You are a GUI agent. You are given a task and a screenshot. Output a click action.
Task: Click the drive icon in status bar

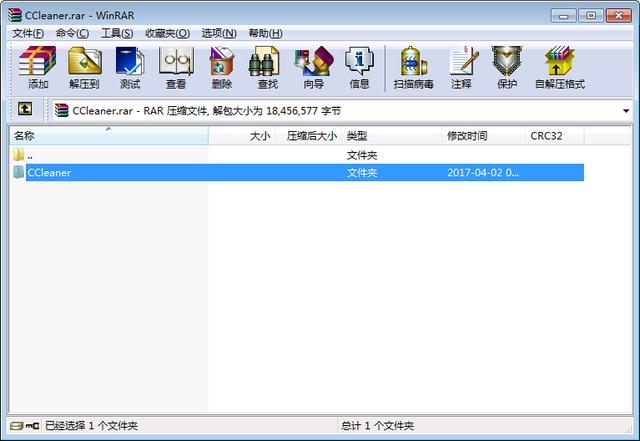17,426
